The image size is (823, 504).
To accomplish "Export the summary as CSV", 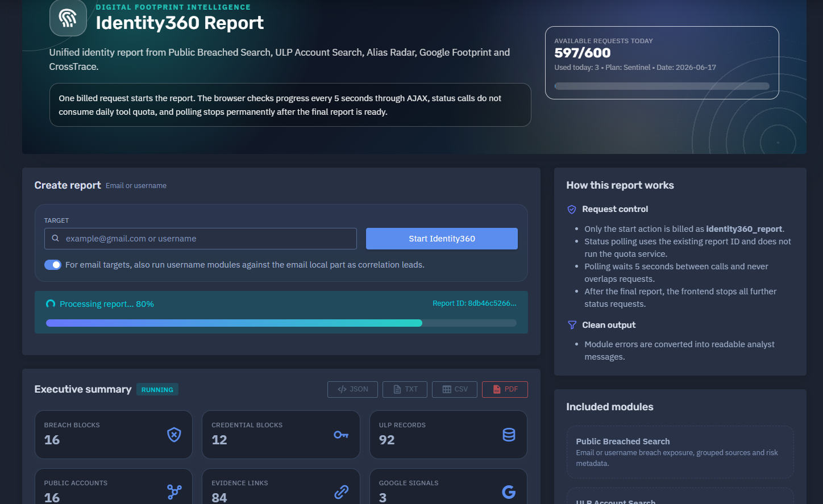I will [x=455, y=389].
